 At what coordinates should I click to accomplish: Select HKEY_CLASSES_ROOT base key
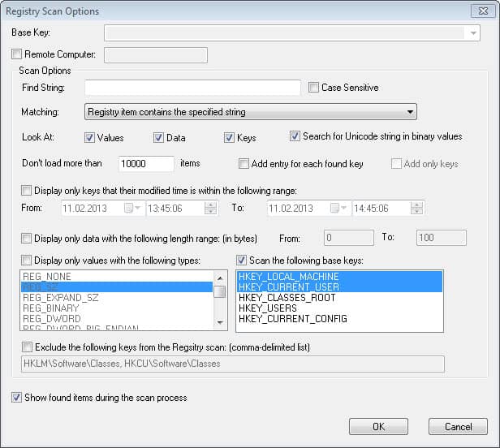coord(339,298)
